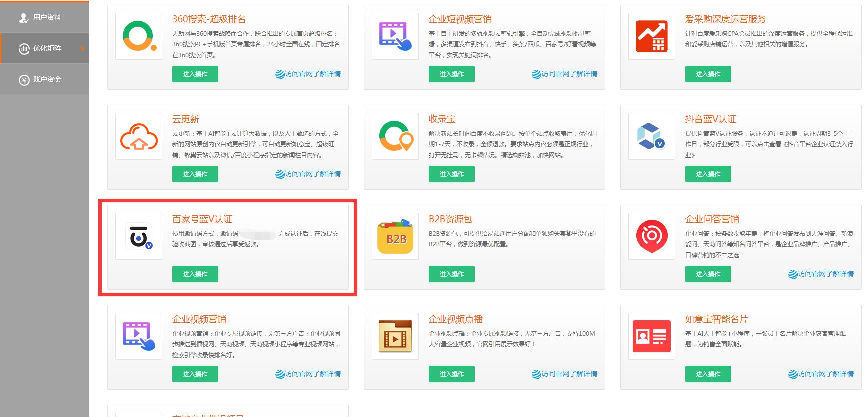
Task: Click the 账户资金 yen icon in sidebar
Action: point(24,80)
